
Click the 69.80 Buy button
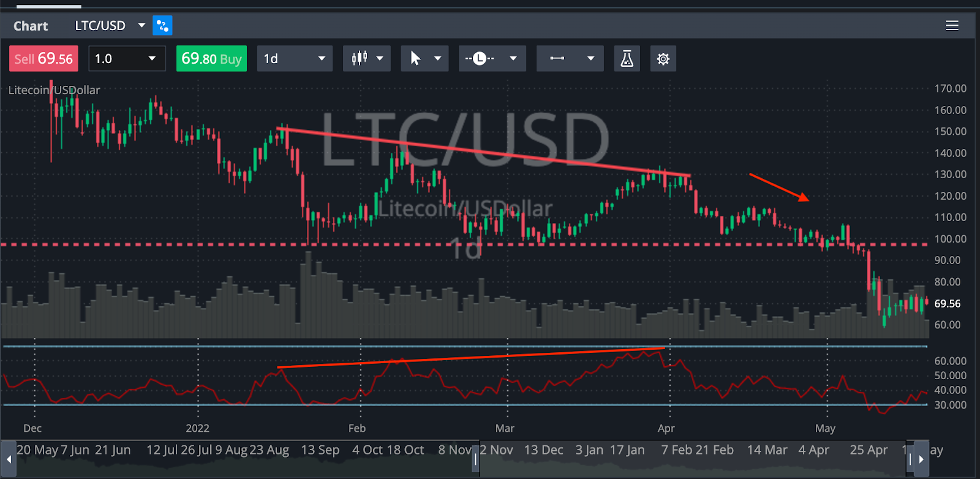[211, 59]
